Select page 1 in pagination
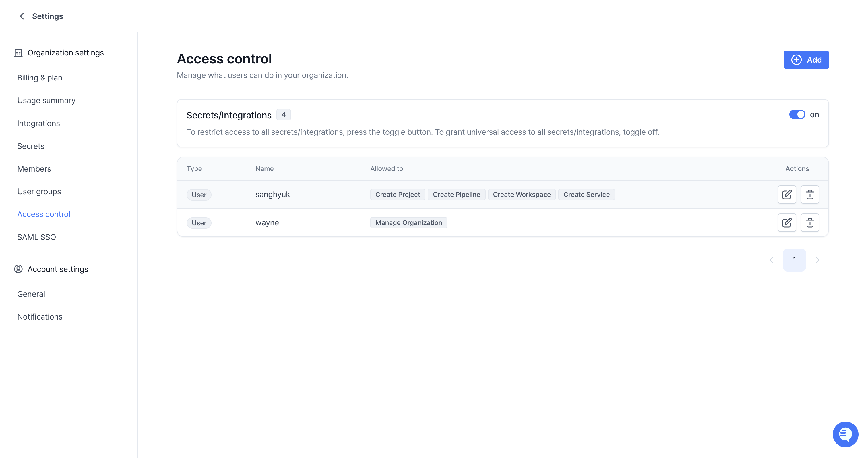868x458 pixels. 794,260
